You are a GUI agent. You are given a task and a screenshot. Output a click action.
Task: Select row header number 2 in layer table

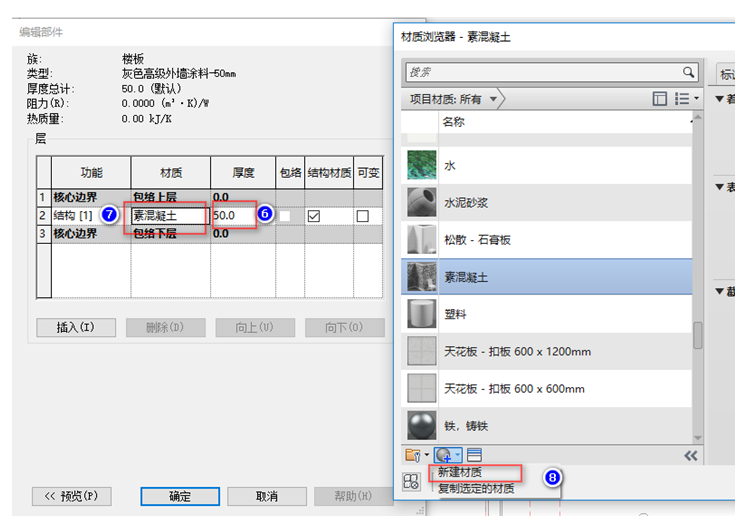click(44, 216)
